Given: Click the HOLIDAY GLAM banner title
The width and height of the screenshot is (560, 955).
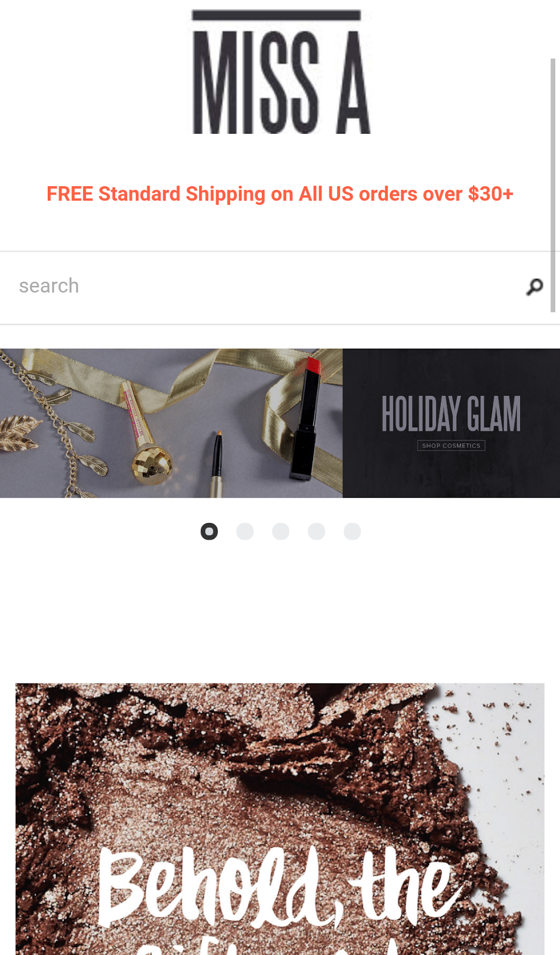Looking at the screenshot, I should [451, 414].
